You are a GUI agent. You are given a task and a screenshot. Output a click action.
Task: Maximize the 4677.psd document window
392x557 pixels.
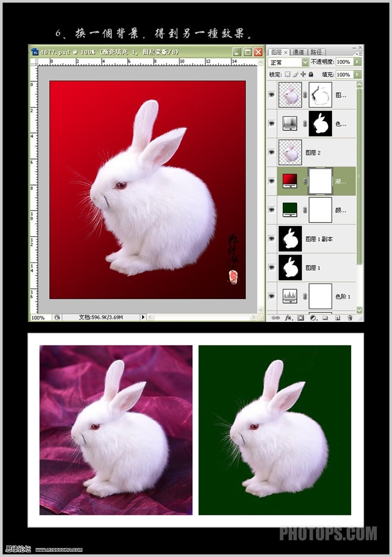[x=248, y=52]
